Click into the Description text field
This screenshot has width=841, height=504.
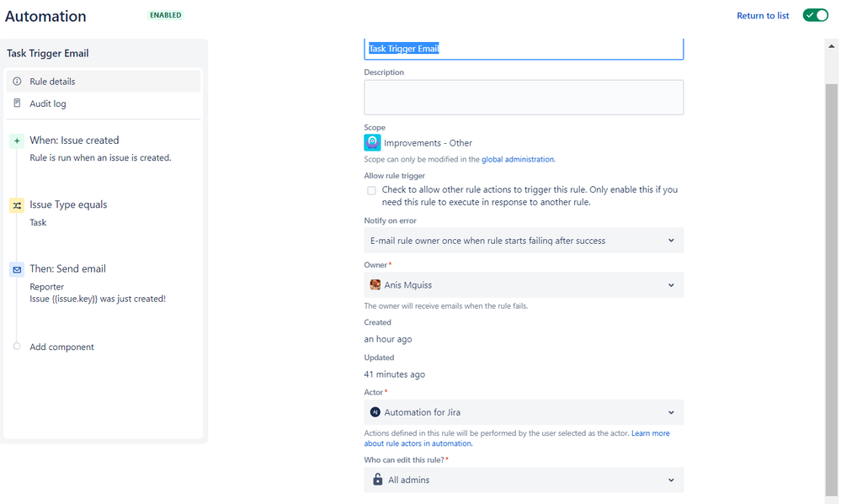click(524, 97)
